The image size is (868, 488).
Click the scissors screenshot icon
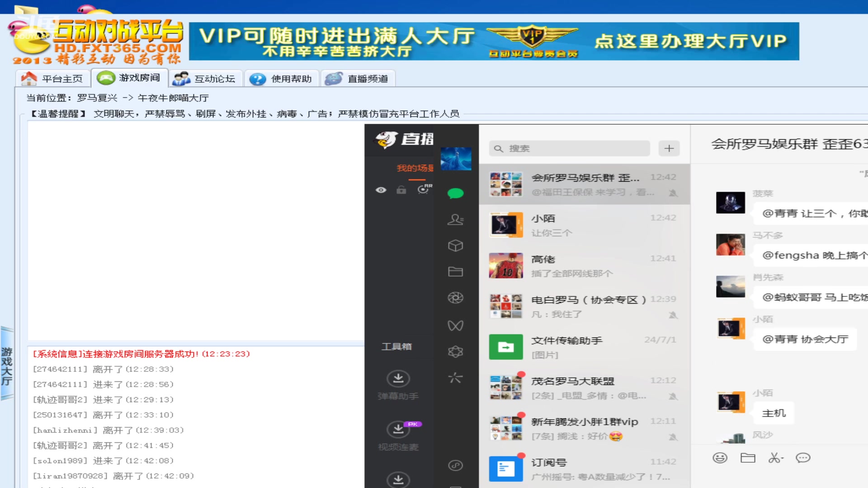[774, 458]
